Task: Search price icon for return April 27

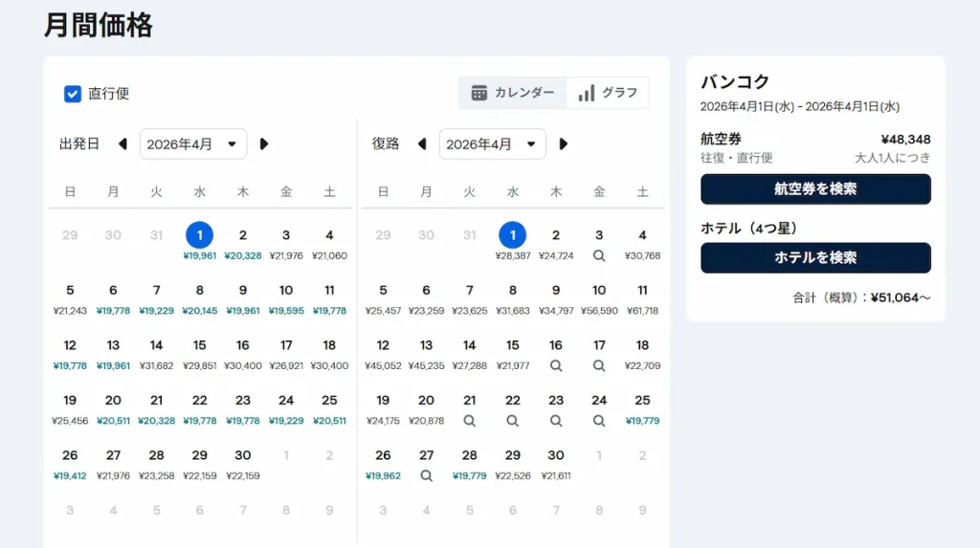Action: [x=426, y=475]
